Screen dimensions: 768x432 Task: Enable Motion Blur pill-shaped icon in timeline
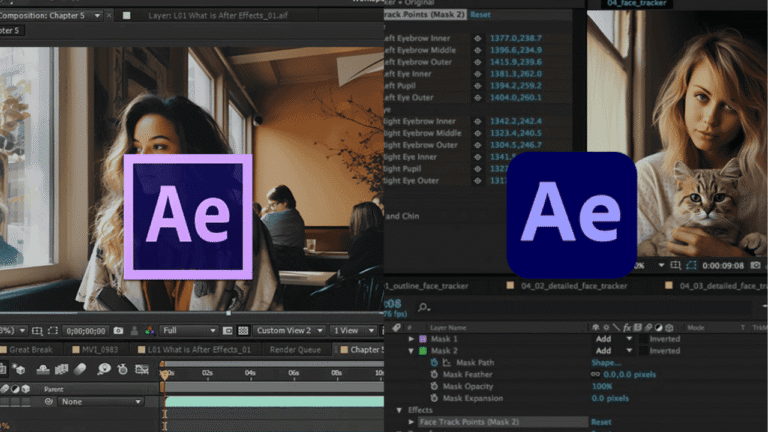[x=80, y=369]
